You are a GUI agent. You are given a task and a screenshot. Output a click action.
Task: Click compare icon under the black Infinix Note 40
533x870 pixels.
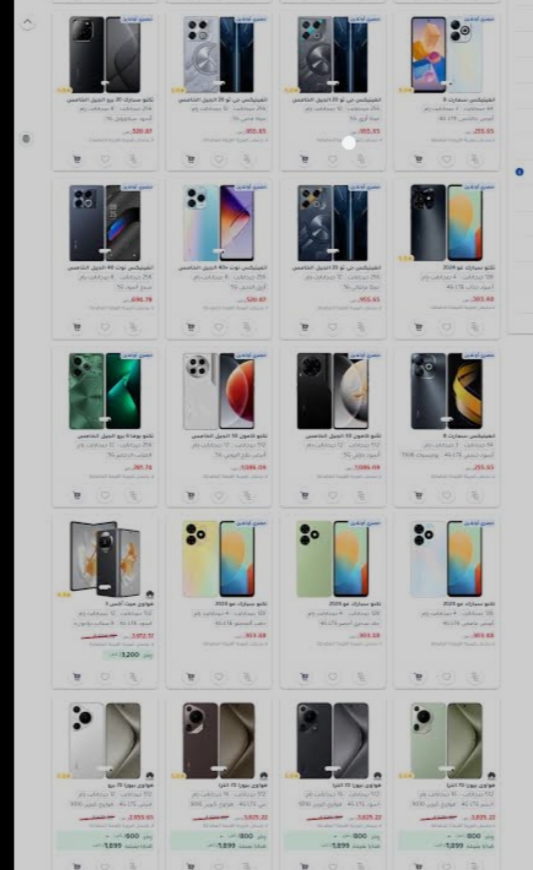pyautogui.click(x=133, y=327)
